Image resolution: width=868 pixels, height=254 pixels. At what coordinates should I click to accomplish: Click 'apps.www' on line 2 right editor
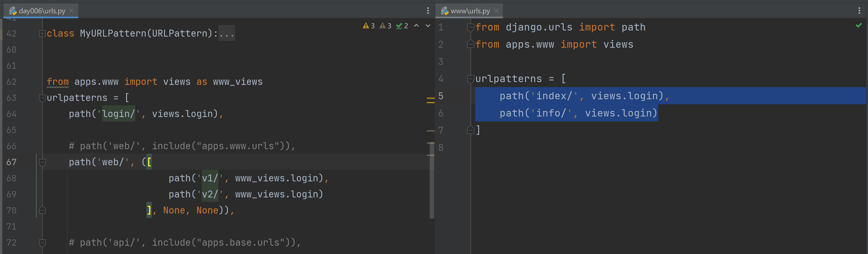(530, 44)
